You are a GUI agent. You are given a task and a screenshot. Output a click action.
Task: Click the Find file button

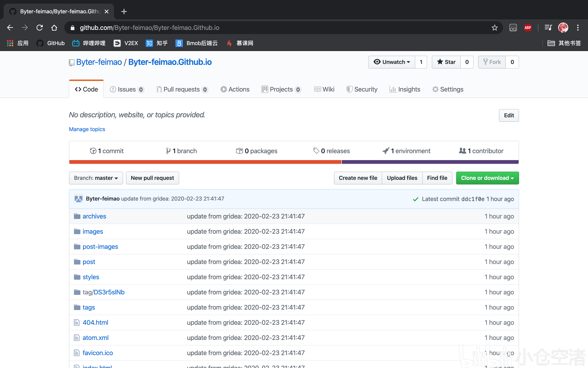click(x=437, y=178)
